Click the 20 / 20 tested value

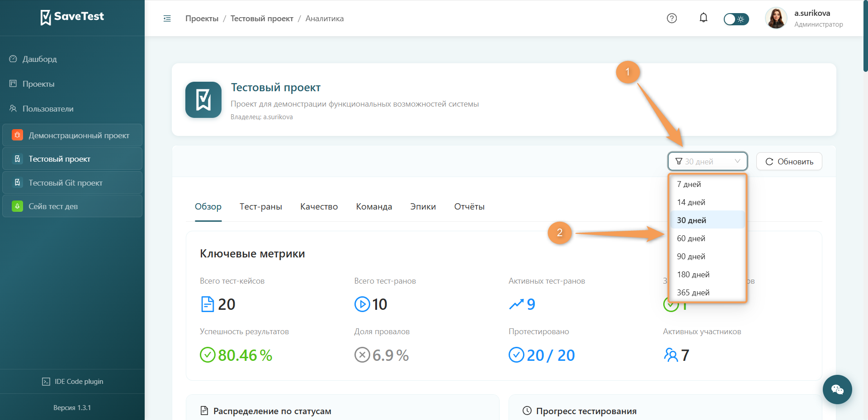551,355
